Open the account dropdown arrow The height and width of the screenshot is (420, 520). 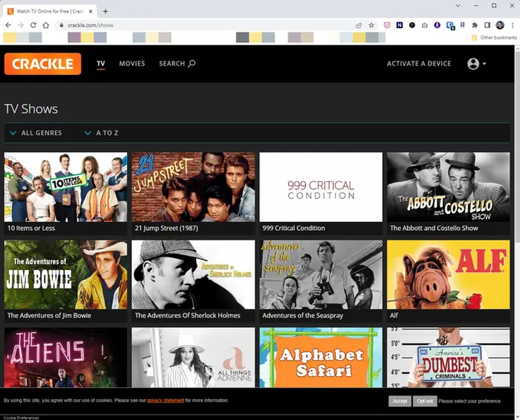tap(484, 64)
